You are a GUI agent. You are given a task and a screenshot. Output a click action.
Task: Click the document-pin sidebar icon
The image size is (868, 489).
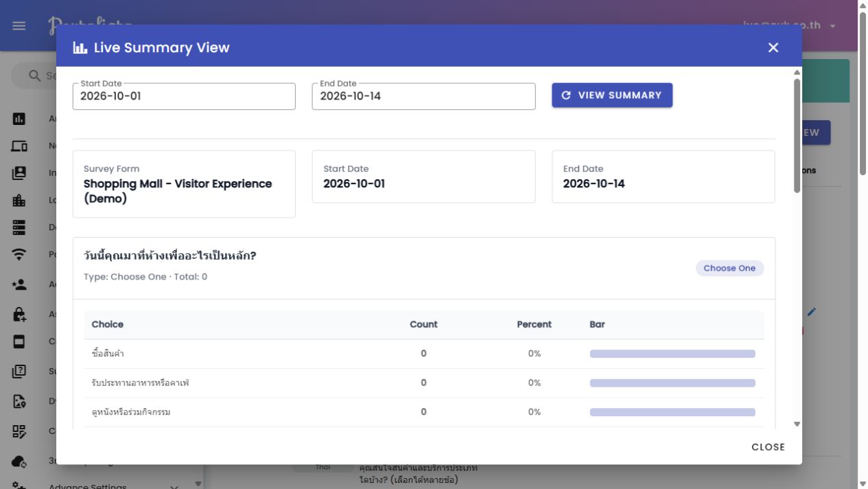(19, 402)
